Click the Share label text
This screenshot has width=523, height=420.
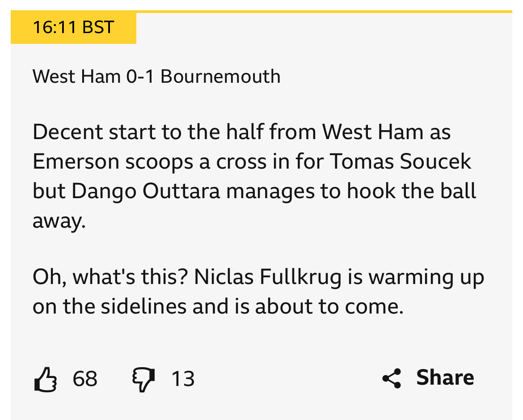[x=445, y=378]
